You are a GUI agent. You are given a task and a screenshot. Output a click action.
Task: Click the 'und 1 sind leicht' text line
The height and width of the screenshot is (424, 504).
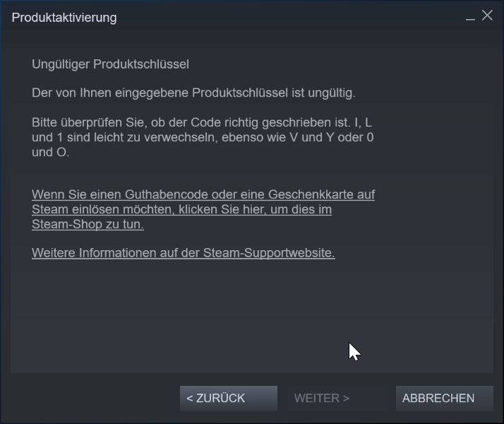coord(203,137)
